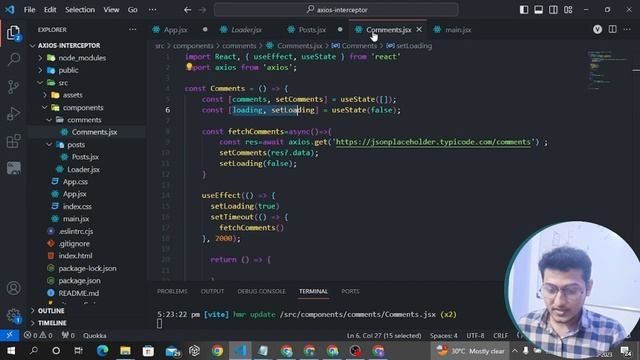Open the Debug Console panel tab
The height and width of the screenshot is (360, 640).
click(261, 291)
